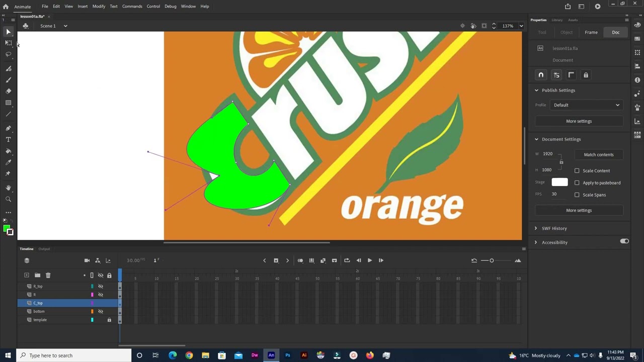Select the Hand tool
Viewport: 644px width, 362px height.
(8, 188)
